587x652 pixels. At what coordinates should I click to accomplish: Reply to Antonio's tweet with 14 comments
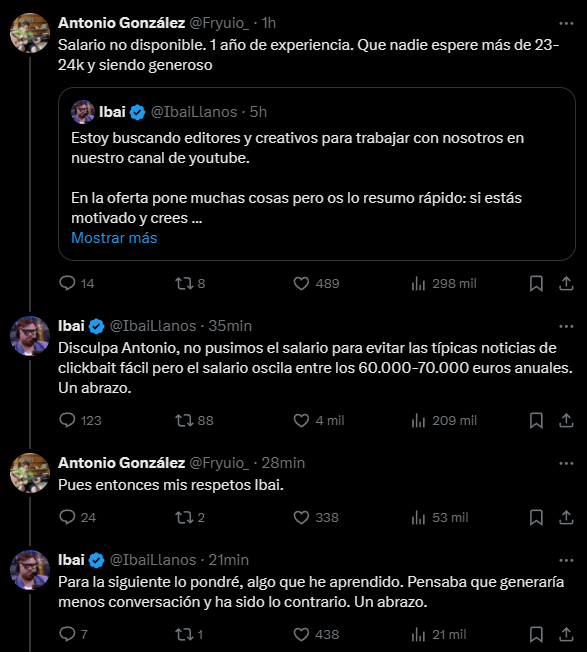pyautogui.click(x=77, y=284)
